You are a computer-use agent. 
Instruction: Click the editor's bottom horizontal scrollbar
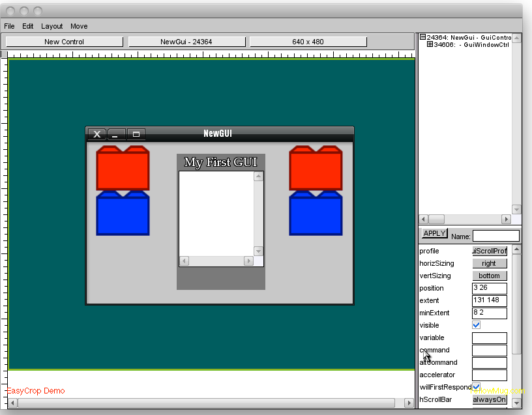point(209,403)
